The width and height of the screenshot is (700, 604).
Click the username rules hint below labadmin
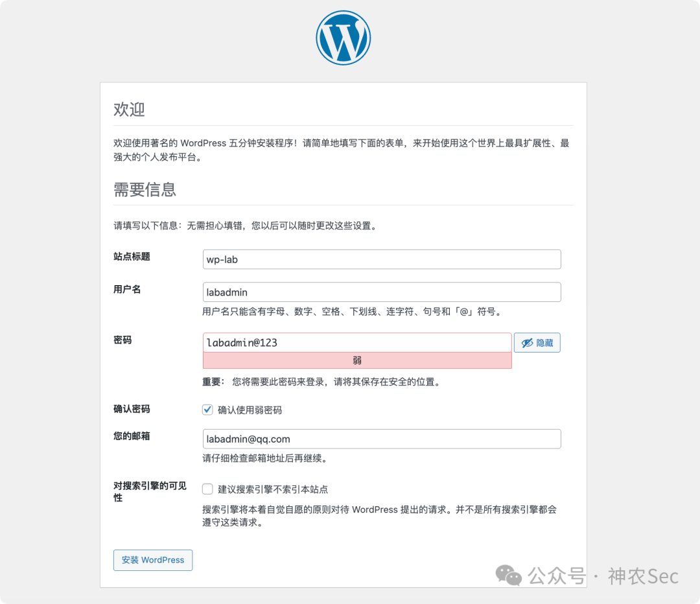click(353, 312)
